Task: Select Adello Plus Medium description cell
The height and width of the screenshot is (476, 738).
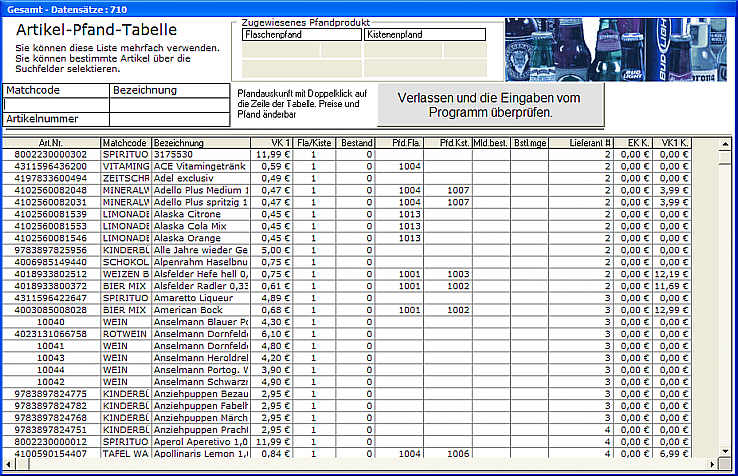Action: (201, 190)
